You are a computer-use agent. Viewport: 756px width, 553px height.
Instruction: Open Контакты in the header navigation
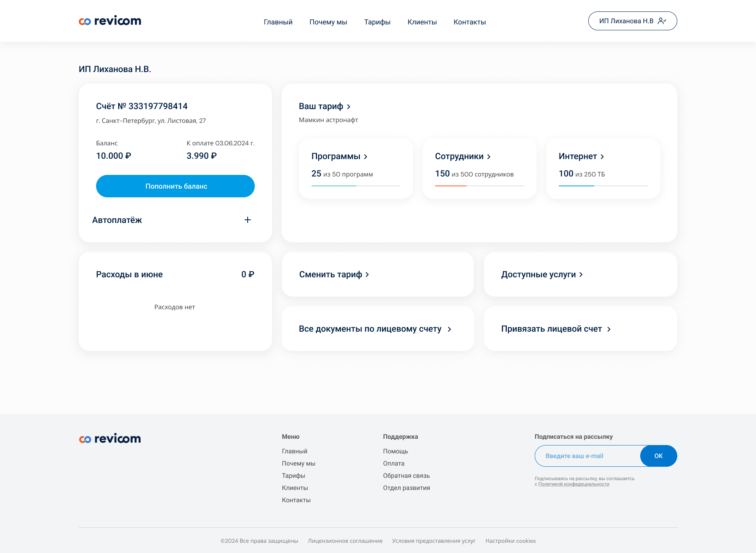click(470, 22)
